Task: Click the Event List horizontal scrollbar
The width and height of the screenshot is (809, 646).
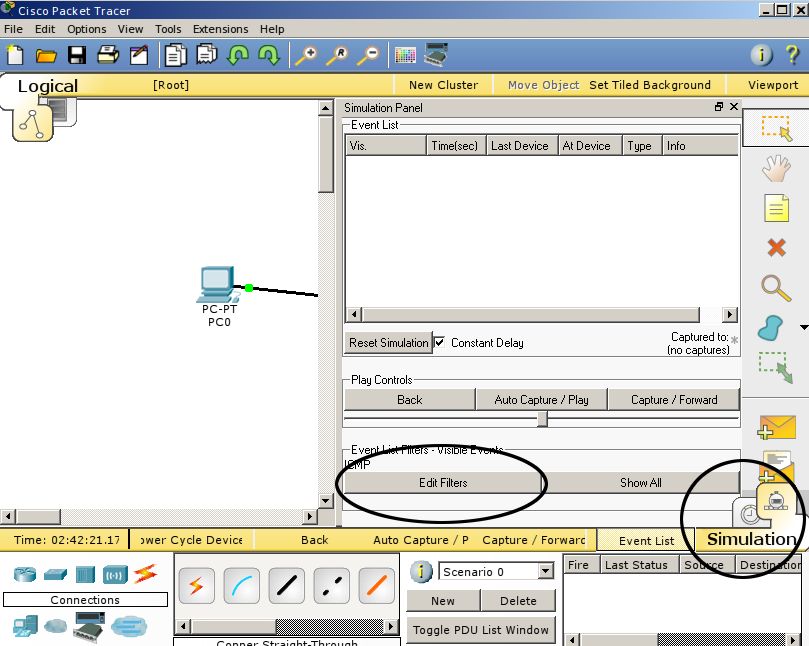Action: [x=542, y=314]
